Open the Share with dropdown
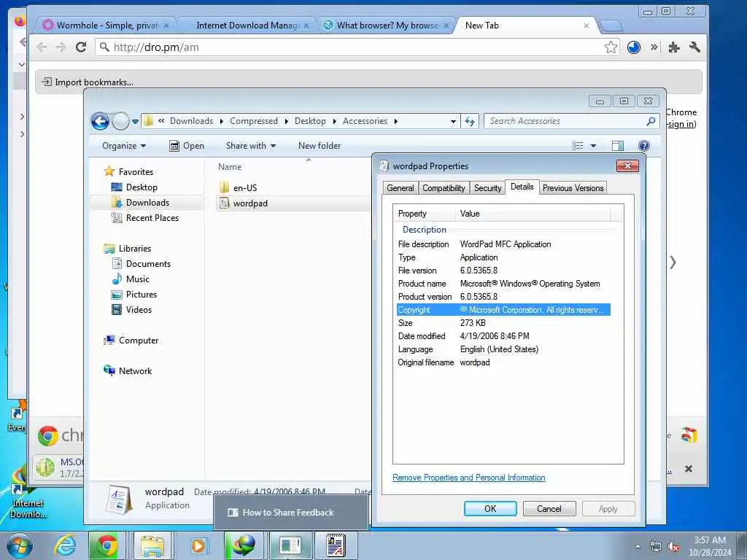747x560 pixels. pos(251,146)
